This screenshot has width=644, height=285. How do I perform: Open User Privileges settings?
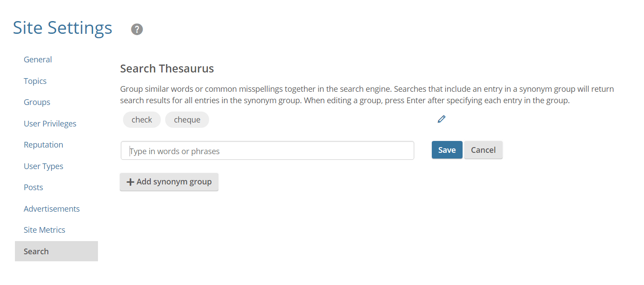pos(50,123)
